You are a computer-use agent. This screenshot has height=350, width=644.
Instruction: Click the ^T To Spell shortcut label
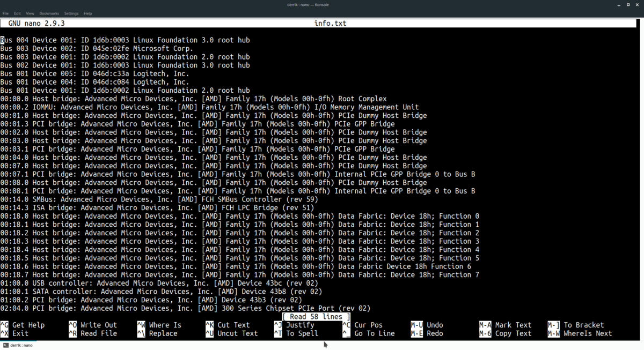click(x=296, y=333)
